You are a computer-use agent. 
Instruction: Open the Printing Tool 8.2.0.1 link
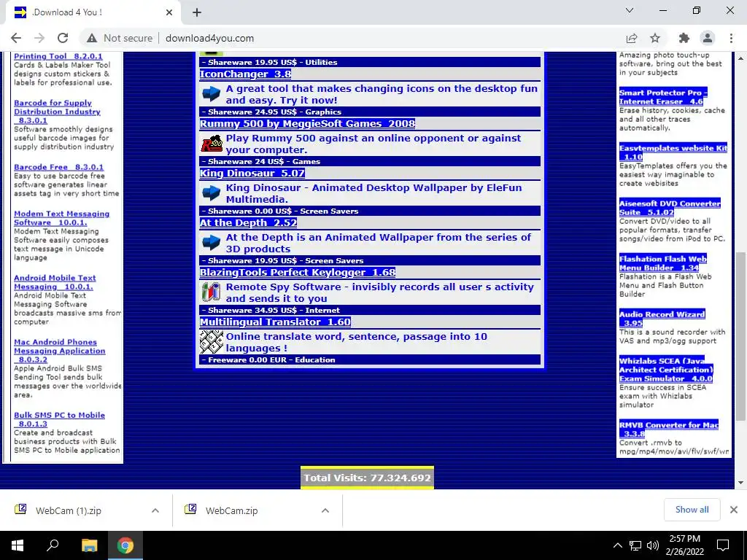click(x=58, y=56)
